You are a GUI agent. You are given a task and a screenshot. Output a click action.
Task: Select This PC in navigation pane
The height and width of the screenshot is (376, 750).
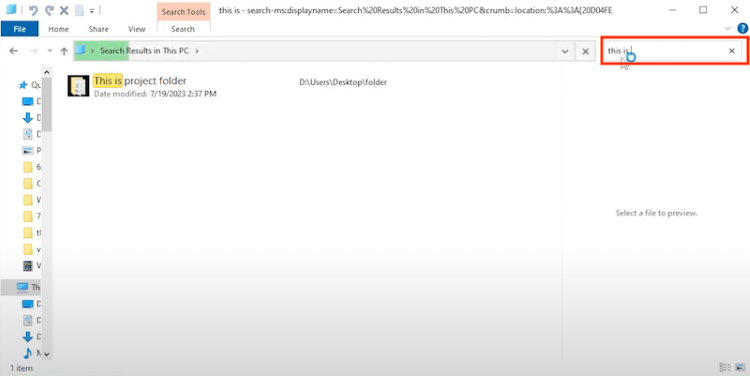(22, 287)
